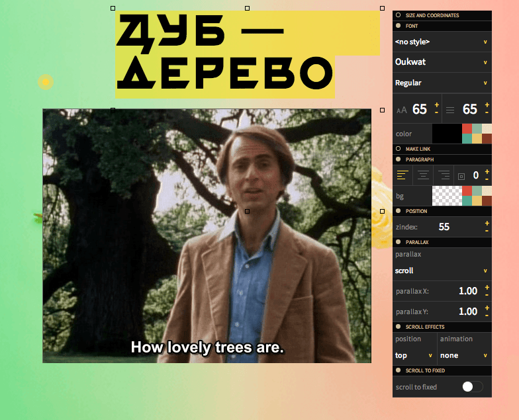Click the line height icon
This screenshot has width=519, height=420.
(450, 110)
